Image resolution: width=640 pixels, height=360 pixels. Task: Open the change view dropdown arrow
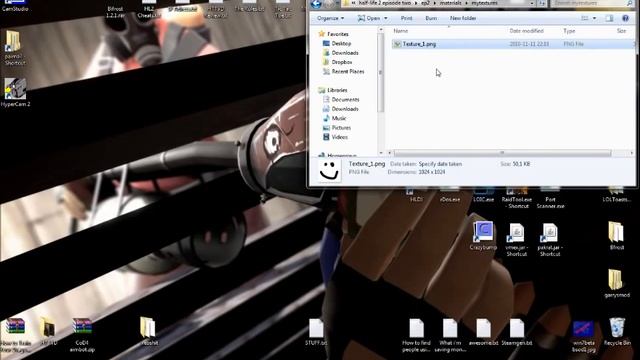coord(594,18)
